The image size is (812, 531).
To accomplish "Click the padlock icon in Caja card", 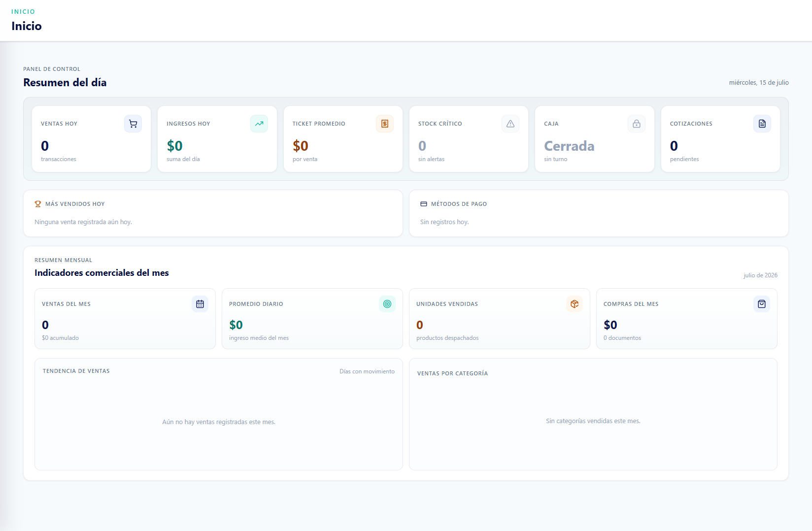I will pos(637,124).
